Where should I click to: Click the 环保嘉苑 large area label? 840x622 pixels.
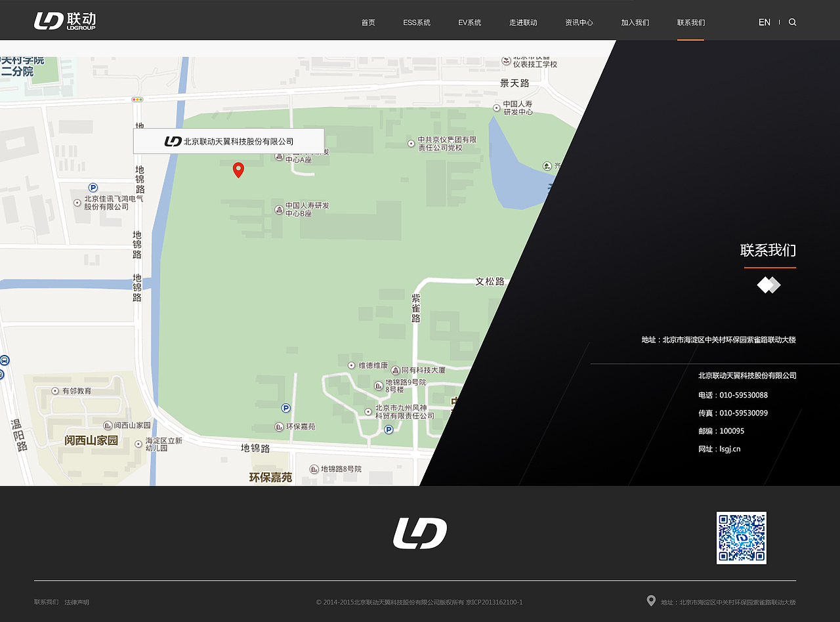coord(270,478)
